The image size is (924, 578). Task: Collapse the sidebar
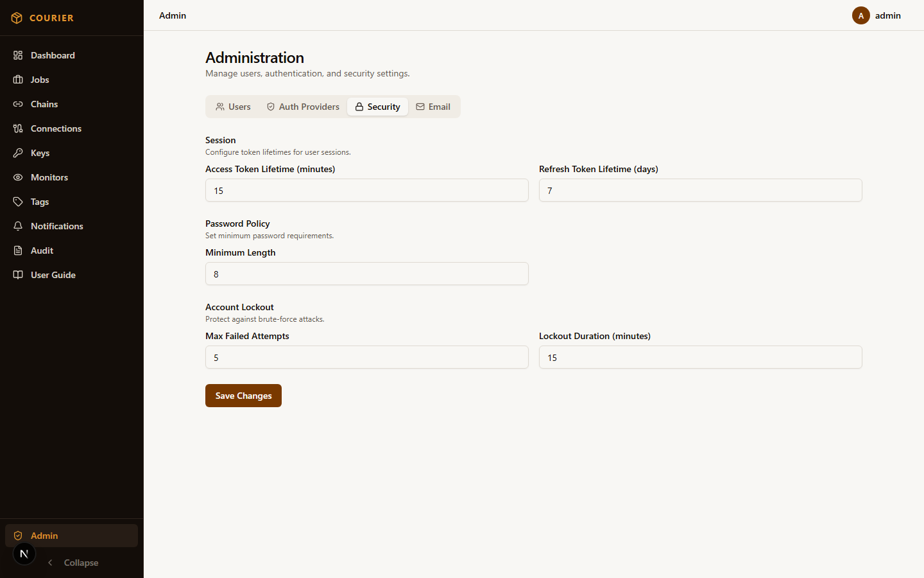click(73, 563)
